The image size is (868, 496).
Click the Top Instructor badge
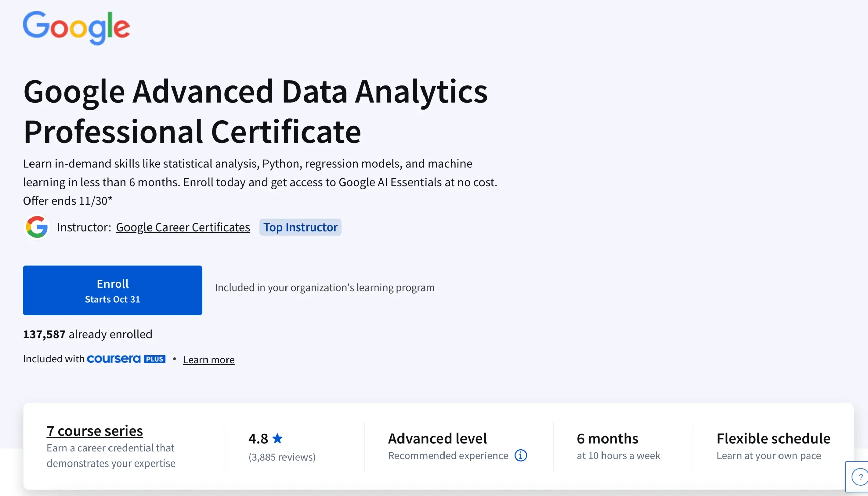click(300, 227)
